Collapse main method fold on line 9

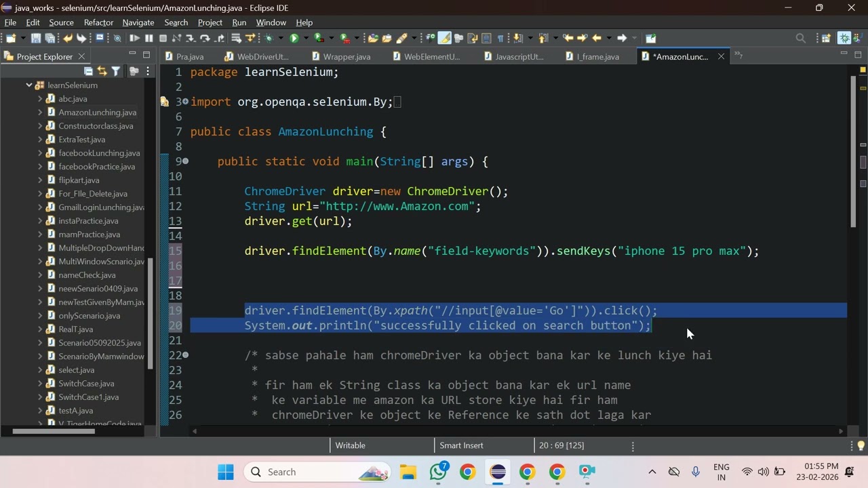click(x=185, y=161)
